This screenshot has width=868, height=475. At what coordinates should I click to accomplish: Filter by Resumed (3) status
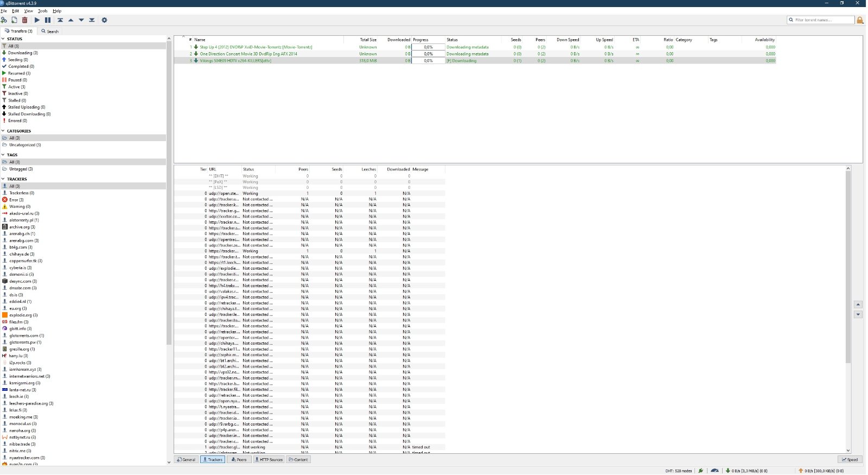(x=19, y=73)
